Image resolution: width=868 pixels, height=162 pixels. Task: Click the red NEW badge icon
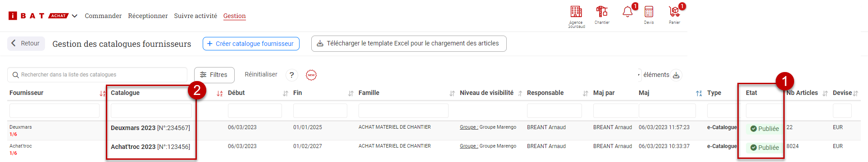tap(311, 75)
